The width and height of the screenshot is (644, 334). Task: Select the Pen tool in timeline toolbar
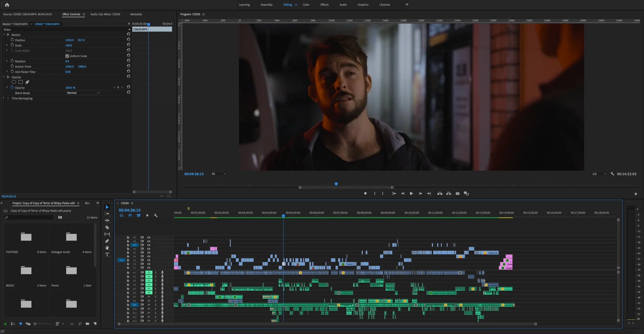[x=107, y=241]
